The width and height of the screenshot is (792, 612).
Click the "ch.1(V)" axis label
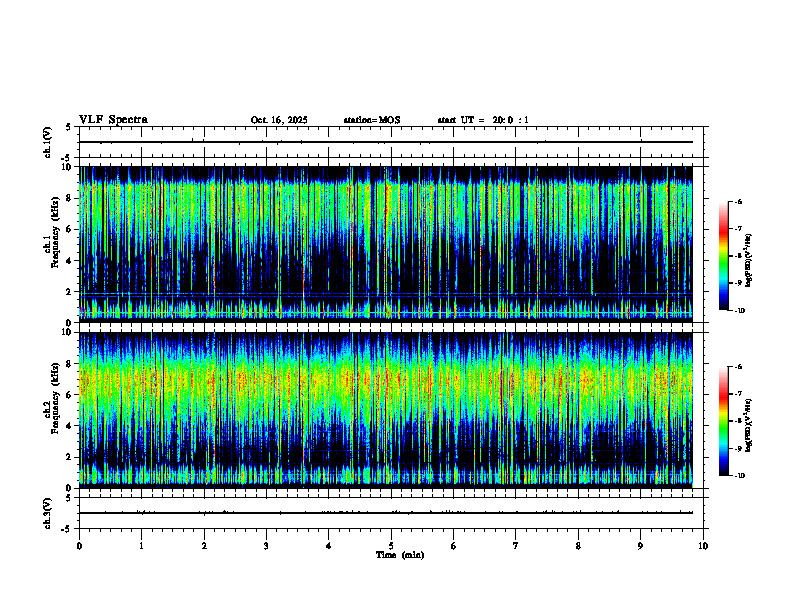coord(47,142)
